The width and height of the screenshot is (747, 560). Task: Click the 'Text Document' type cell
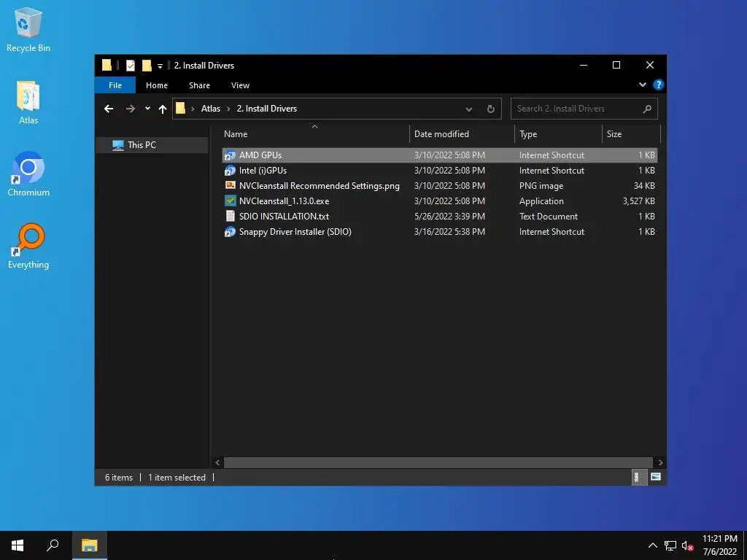pos(549,216)
